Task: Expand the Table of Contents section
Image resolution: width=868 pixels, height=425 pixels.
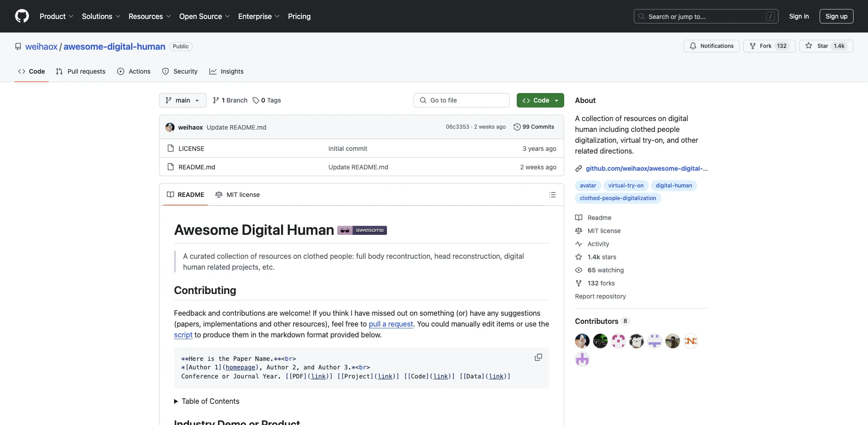Action: point(207,401)
